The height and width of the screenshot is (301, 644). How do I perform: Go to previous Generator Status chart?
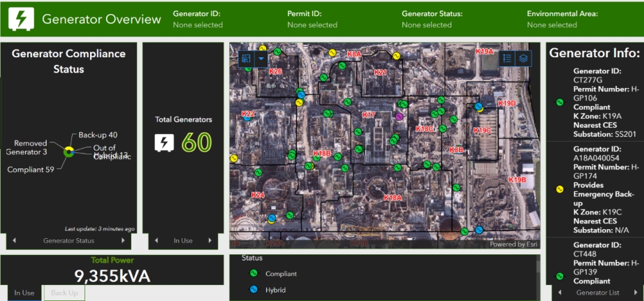point(14,241)
